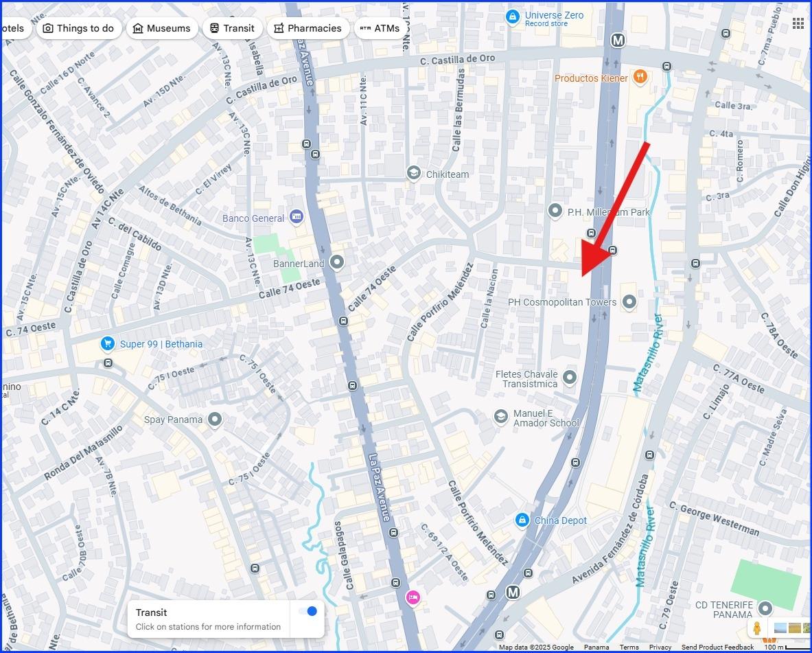
Task: Click Send Product Feedback link
Action: [x=717, y=648]
